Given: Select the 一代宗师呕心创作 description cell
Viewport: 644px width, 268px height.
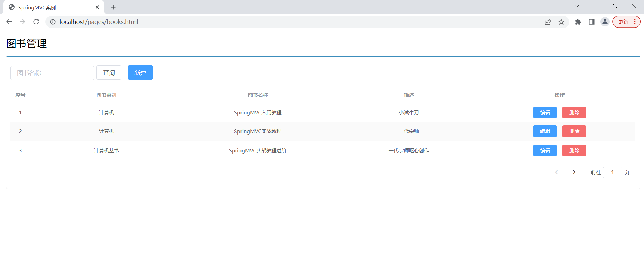Looking at the screenshot, I should point(409,151).
